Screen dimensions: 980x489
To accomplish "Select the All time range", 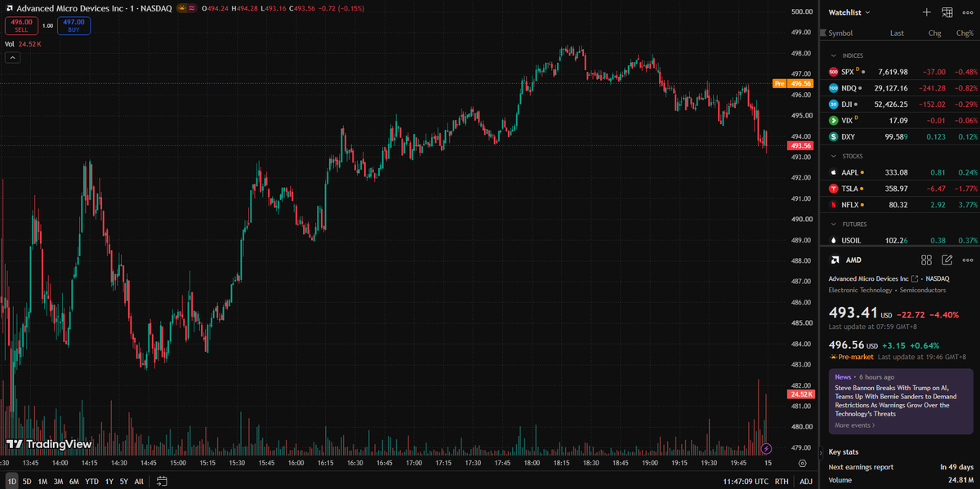I will click(x=139, y=482).
